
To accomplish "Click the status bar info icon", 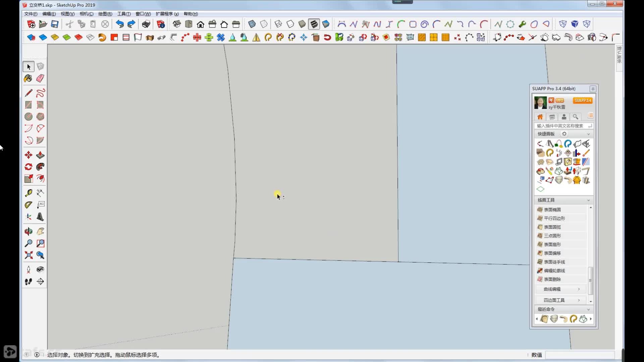I will 37,355.
